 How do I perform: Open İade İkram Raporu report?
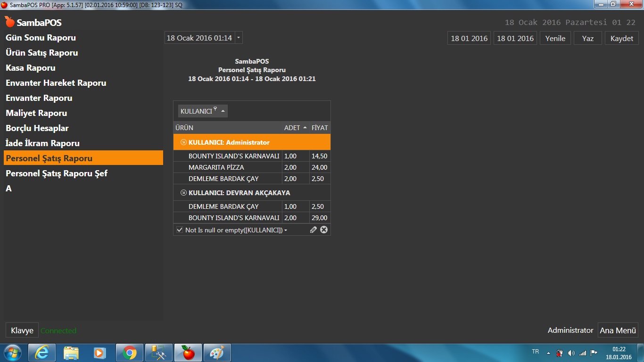(x=42, y=143)
